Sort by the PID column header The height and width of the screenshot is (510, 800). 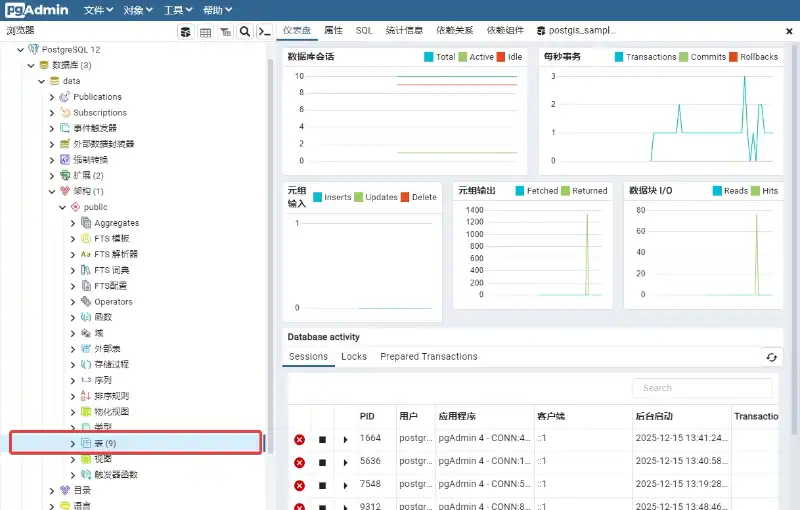point(367,417)
